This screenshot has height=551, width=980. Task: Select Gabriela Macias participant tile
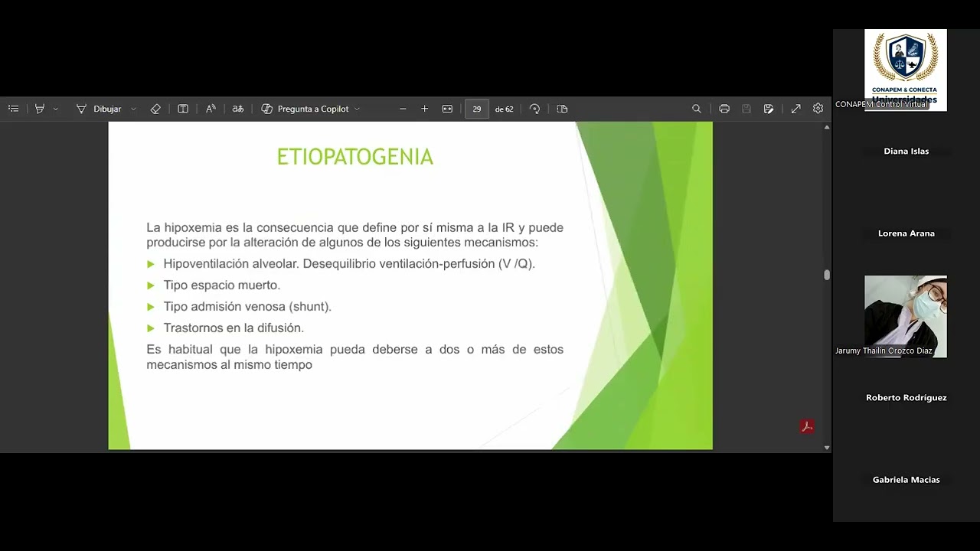point(906,480)
